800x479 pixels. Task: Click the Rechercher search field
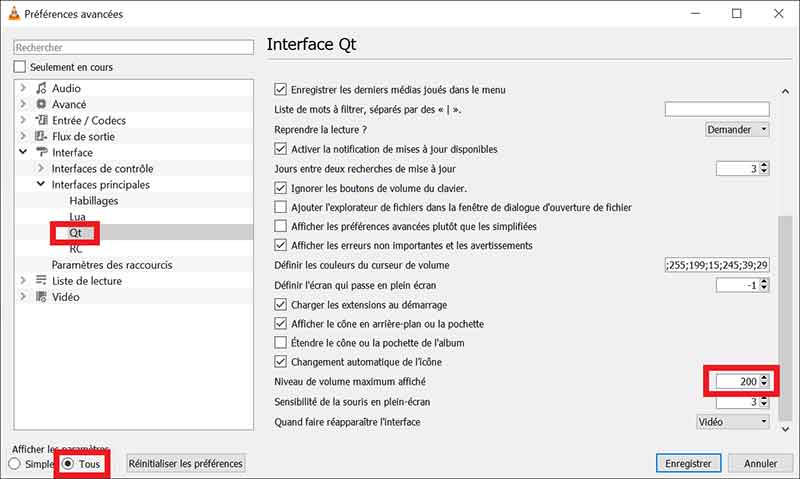click(x=133, y=47)
